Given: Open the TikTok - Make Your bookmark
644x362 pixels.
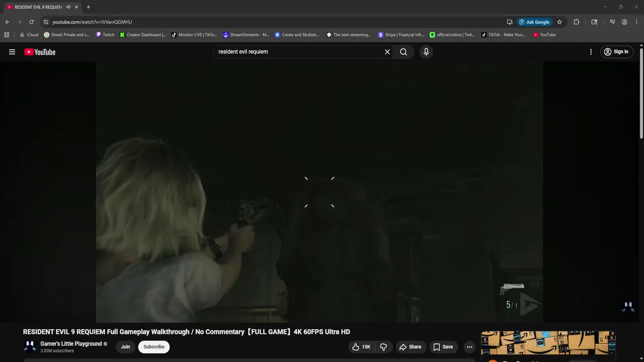Looking at the screenshot, I should click(504, 35).
